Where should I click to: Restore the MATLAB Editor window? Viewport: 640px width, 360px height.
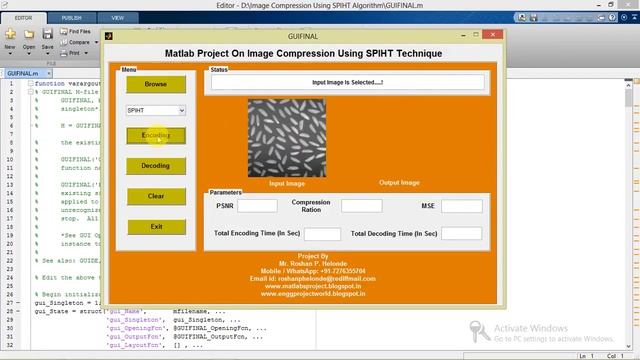(x=611, y=4)
